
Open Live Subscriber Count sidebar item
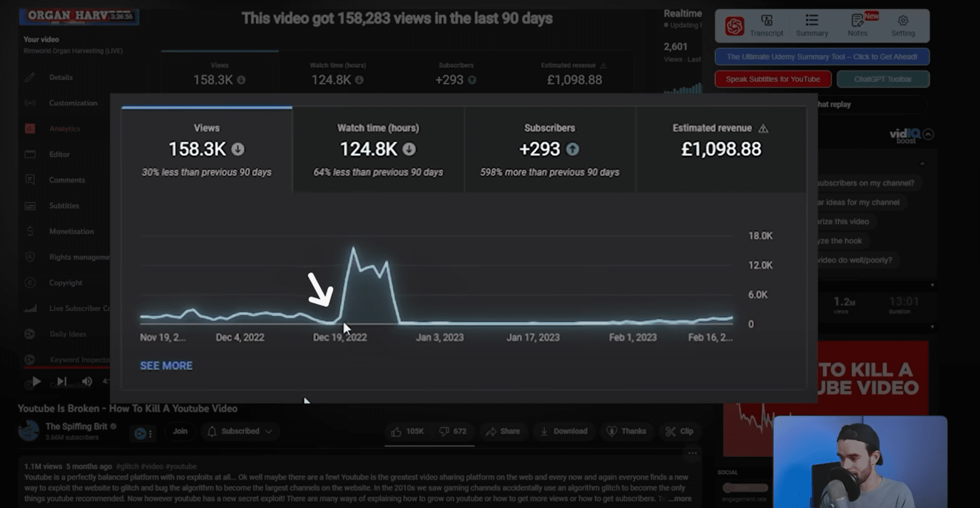point(79,308)
